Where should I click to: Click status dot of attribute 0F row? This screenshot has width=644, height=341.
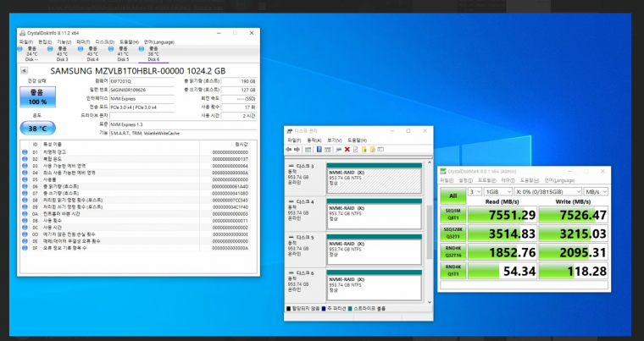click(25, 248)
